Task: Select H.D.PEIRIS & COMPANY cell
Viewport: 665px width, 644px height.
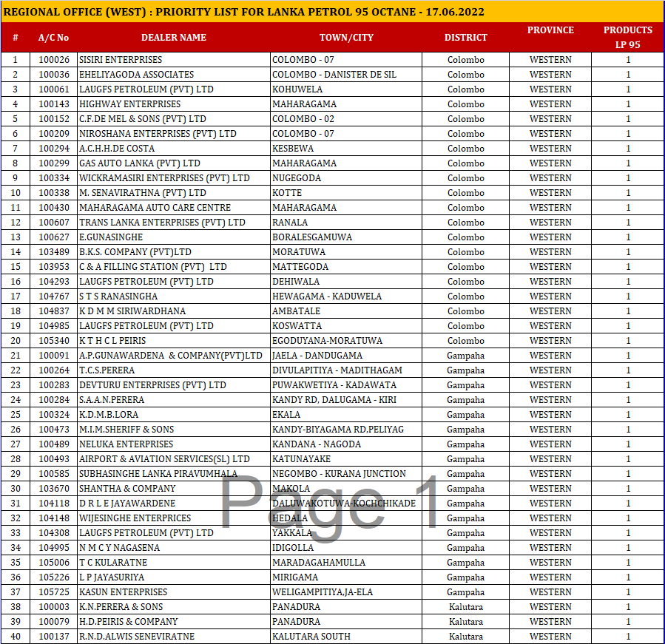Action: pyautogui.click(x=173, y=622)
